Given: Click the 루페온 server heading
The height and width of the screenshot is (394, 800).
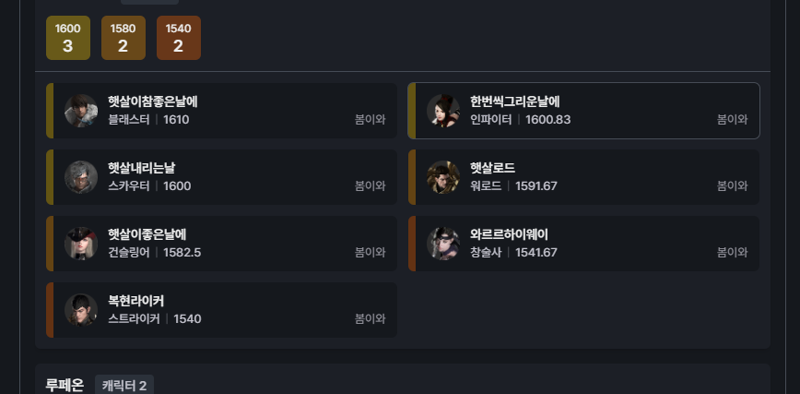Looking at the screenshot, I should tap(65, 385).
